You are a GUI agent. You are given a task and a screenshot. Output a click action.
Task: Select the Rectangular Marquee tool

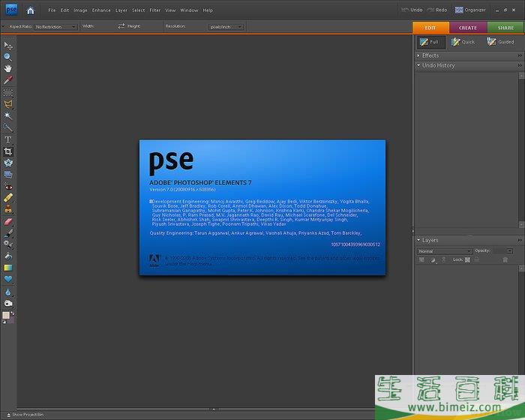(8, 92)
